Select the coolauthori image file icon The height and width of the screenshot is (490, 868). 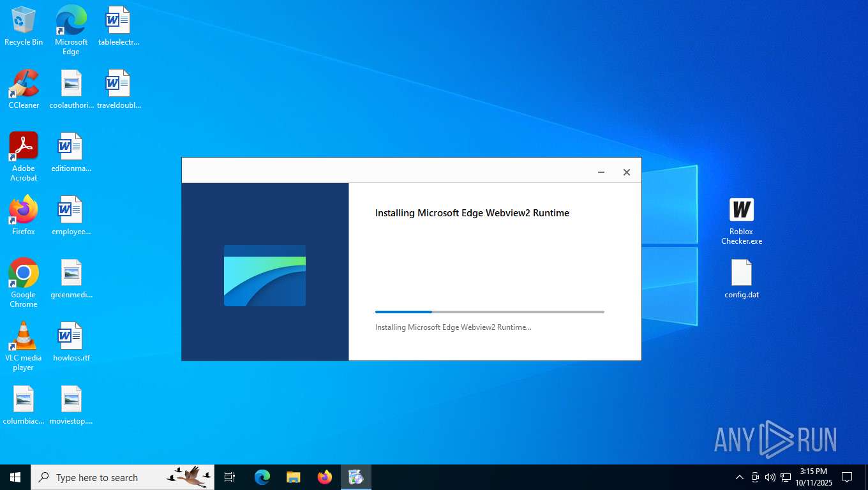pos(71,89)
